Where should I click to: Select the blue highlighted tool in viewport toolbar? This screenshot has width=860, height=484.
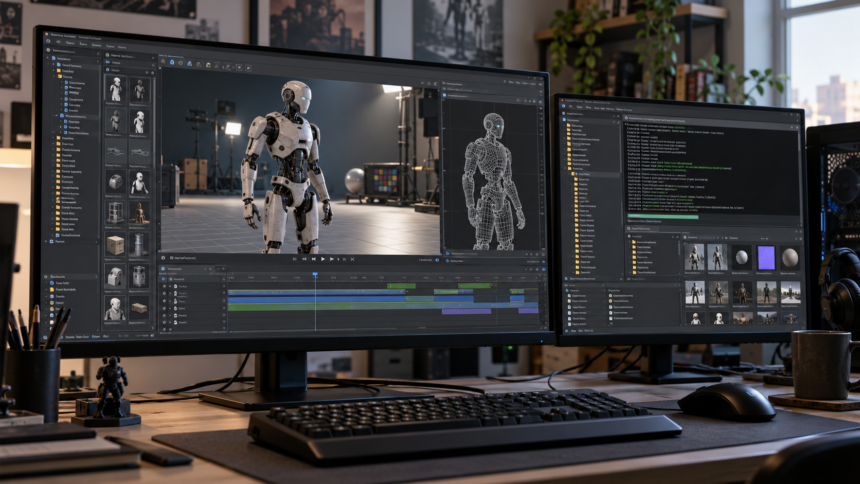point(172,63)
